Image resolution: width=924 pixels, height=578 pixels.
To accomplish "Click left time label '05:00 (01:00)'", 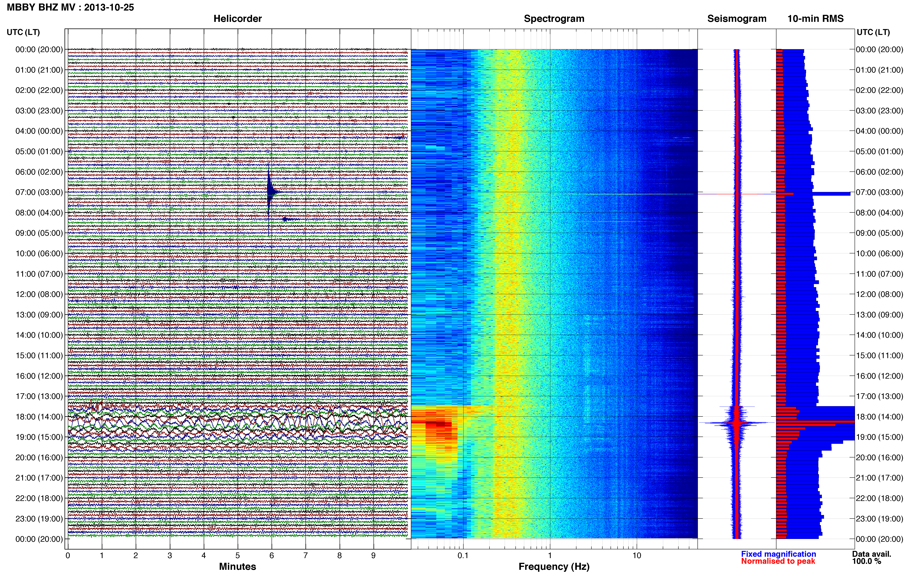I will point(39,151).
